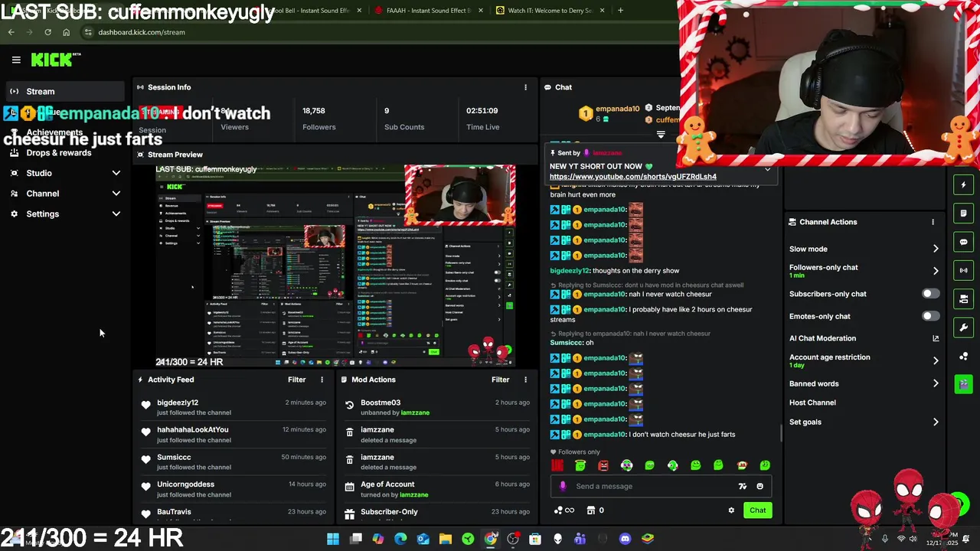Click the purple microphone icon in chat input
Viewport: 980px width, 551px height.
tap(563, 486)
